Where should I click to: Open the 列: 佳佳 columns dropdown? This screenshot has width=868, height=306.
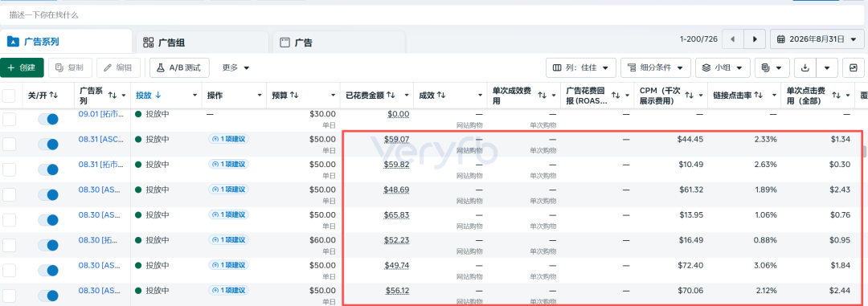(581, 67)
